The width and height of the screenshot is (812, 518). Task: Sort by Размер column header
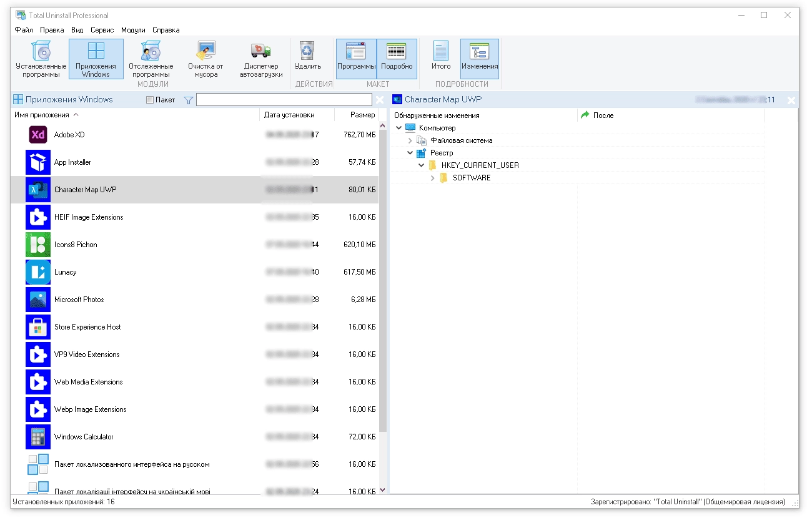(356, 115)
